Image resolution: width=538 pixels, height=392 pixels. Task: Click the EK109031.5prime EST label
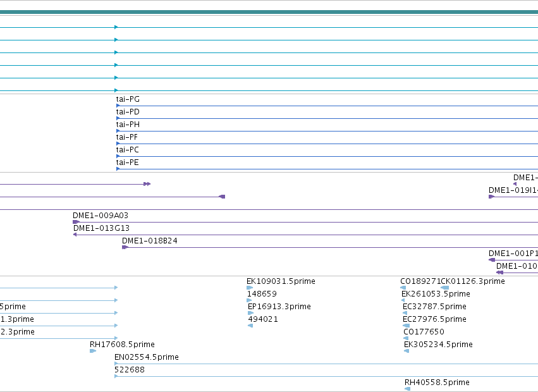click(281, 281)
